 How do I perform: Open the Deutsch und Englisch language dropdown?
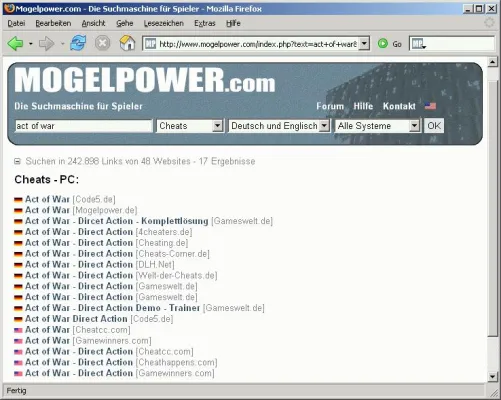click(x=279, y=126)
